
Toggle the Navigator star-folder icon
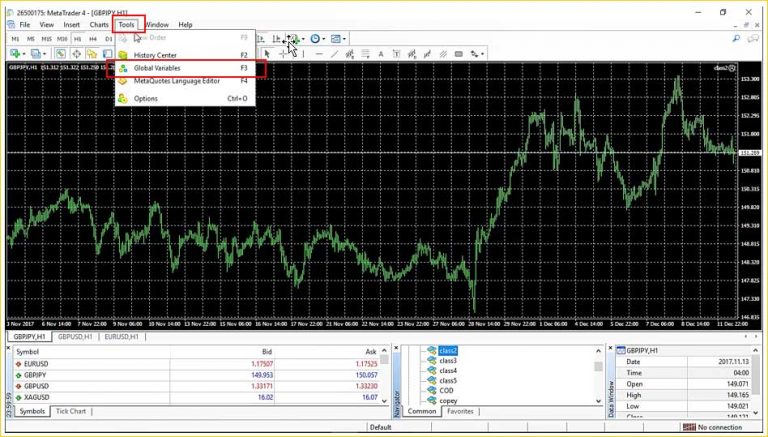tap(92, 53)
